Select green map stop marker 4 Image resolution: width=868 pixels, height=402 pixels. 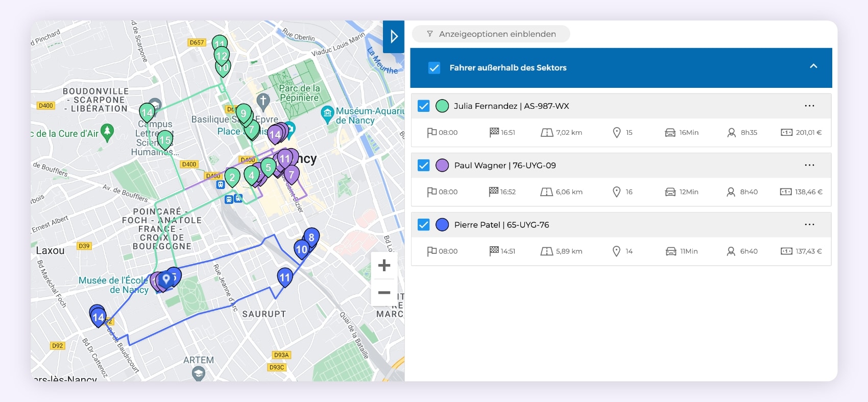[251, 175]
